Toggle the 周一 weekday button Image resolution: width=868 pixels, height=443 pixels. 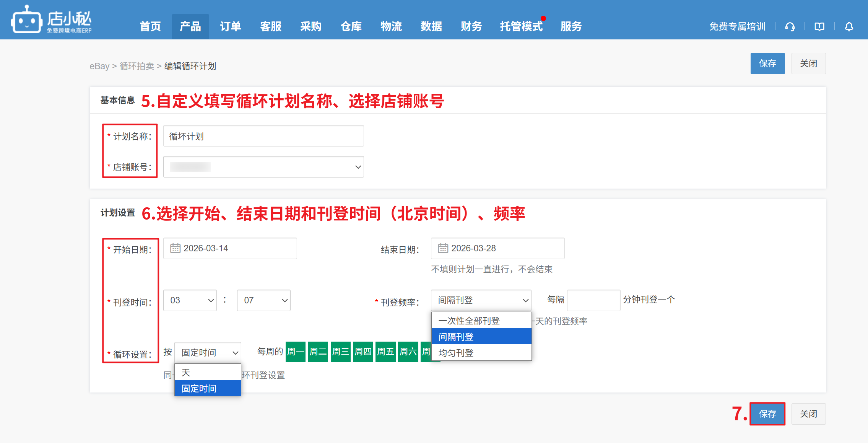[295, 352]
